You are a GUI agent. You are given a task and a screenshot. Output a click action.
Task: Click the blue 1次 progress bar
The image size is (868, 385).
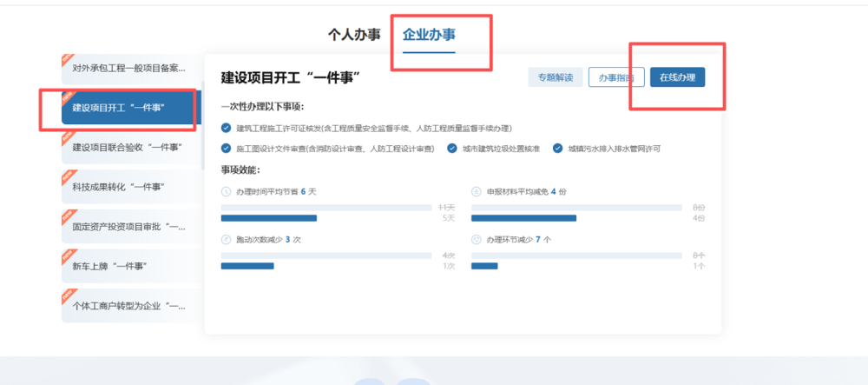pyautogui.click(x=247, y=266)
